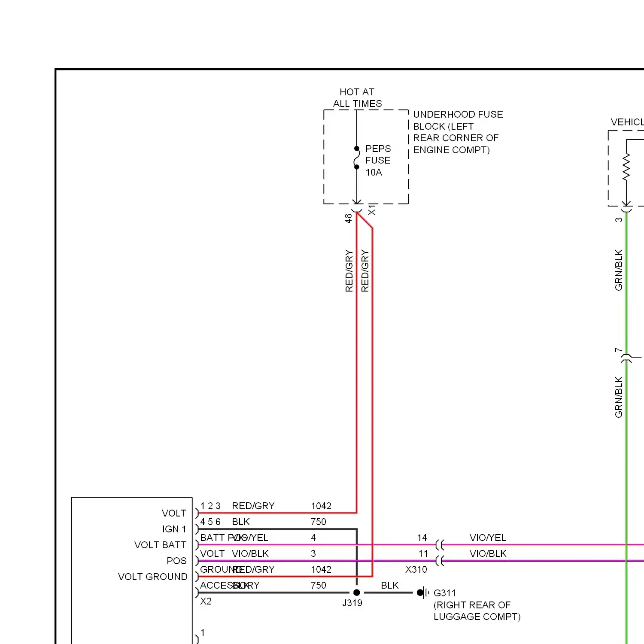Click the '1 2 3' pin label
644x644 pixels.
point(210,506)
